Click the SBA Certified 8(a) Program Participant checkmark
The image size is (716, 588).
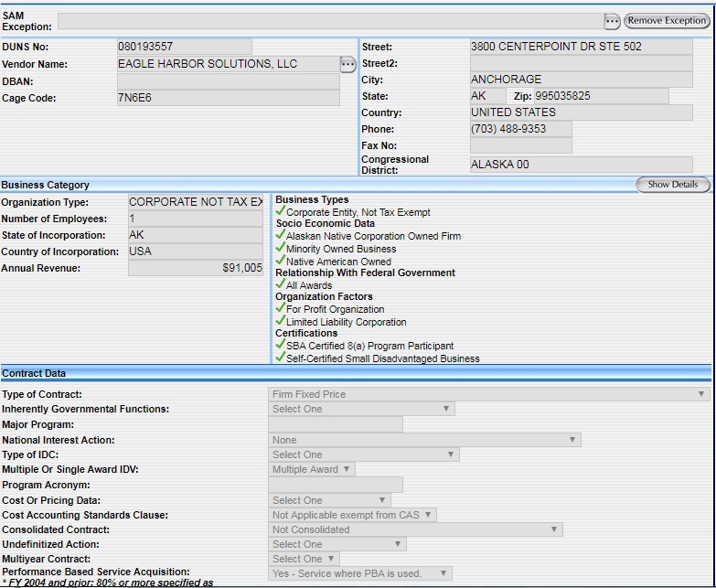(x=281, y=346)
